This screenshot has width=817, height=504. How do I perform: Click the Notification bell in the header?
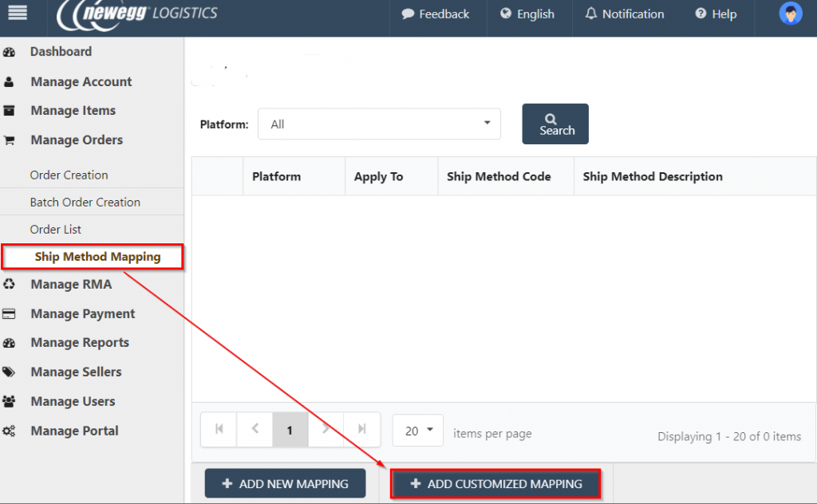pyautogui.click(x=592, y=14)
